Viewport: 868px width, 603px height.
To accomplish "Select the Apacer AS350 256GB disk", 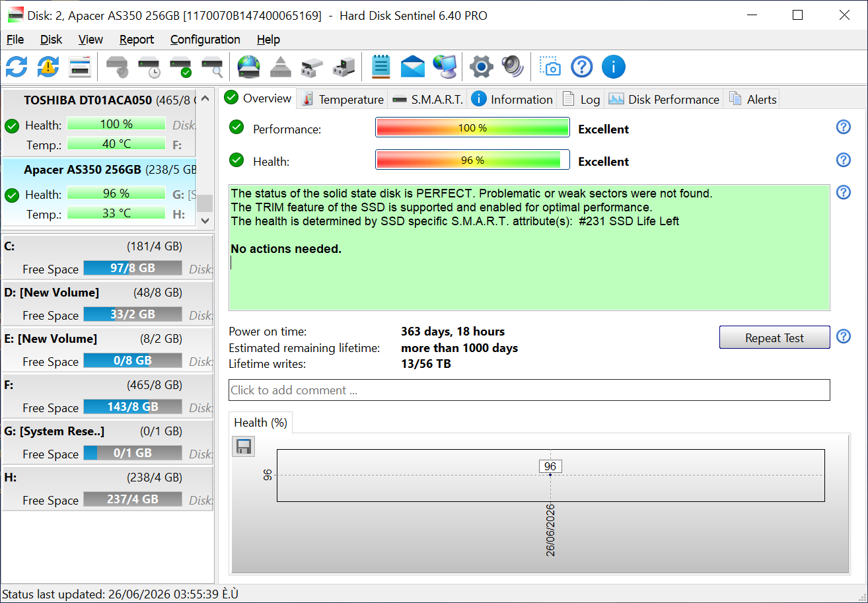I will click(100, 192).
